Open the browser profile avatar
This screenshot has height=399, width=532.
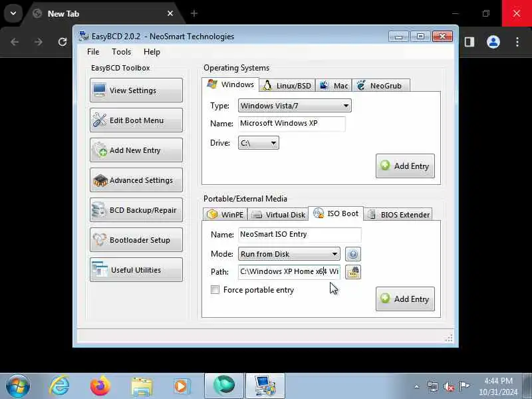pyautogui.click(x=493, y=42)
